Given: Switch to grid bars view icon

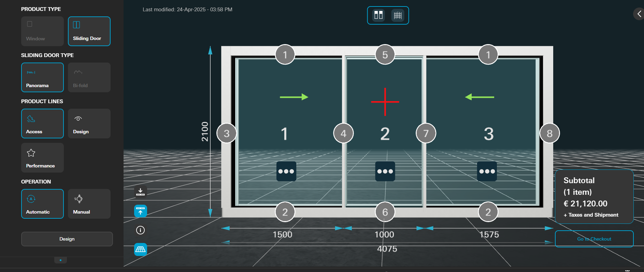Looking at the screenshot, I should pos(398,15).
